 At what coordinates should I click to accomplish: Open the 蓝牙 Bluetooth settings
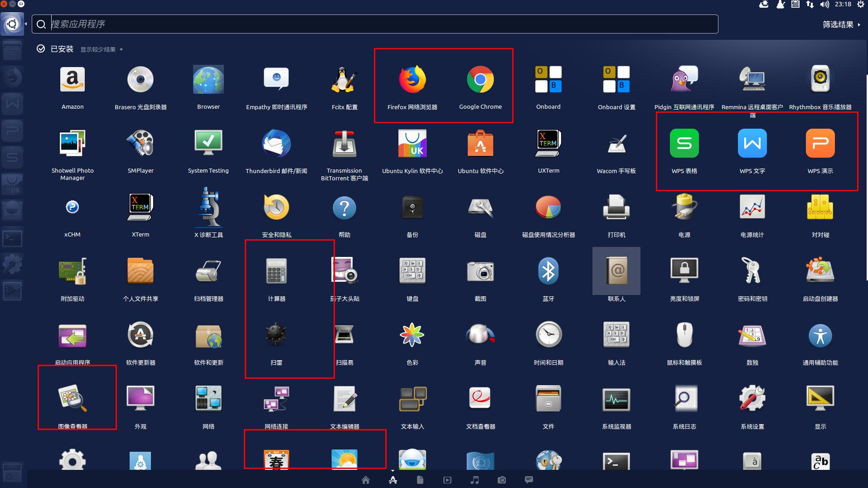coord(548,271)
